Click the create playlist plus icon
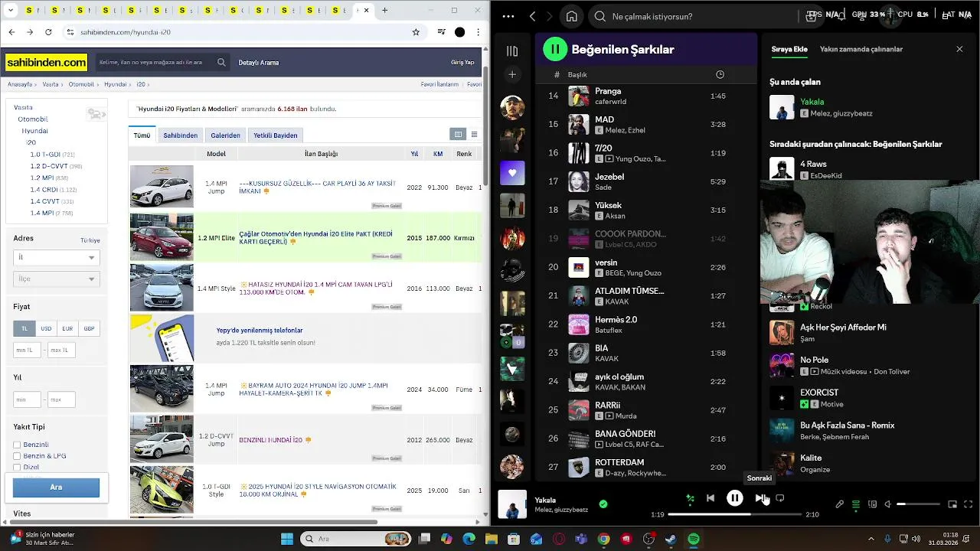Image resolution: width=980 pixels, height=551 pixels. (x=512, y=74)
